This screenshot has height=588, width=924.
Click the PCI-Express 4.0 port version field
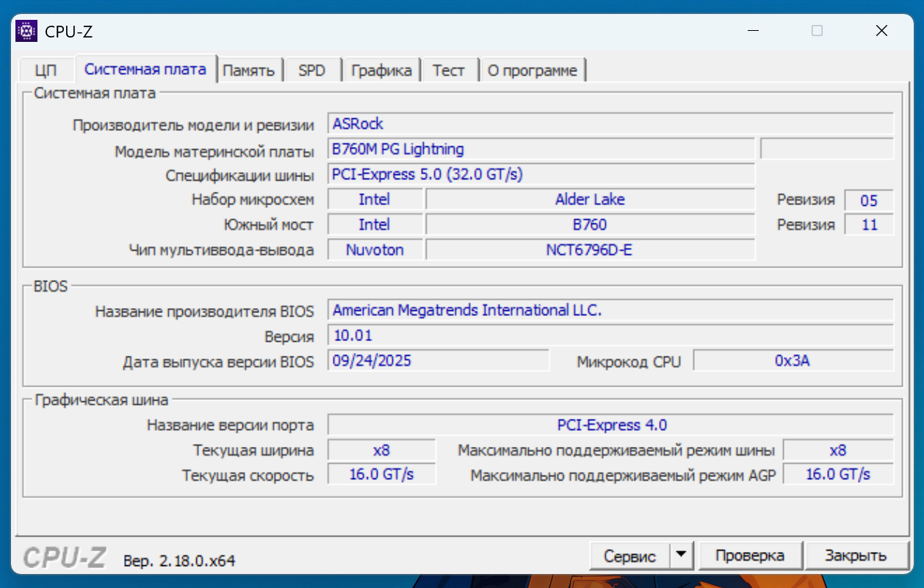(610, 425)
